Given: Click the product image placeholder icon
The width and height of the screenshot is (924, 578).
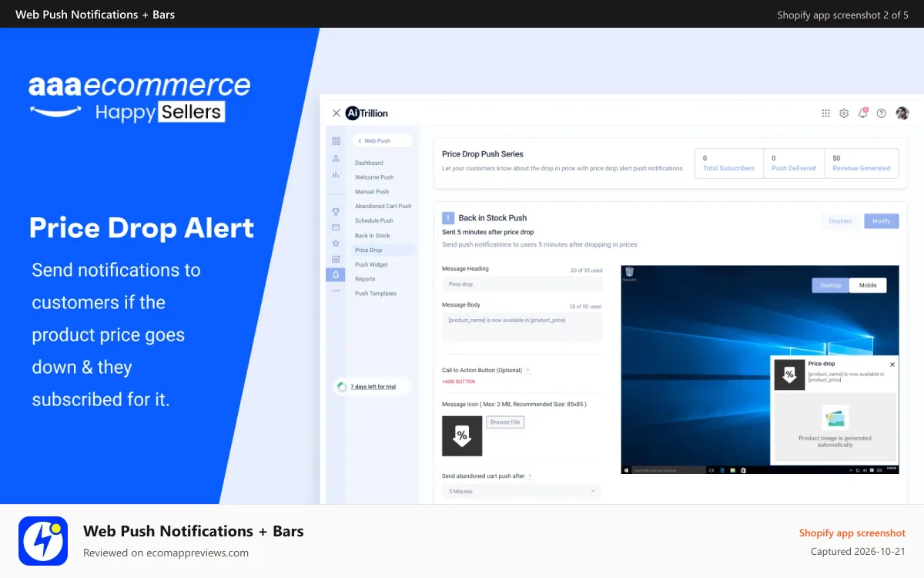Looking at the screenshot, I should tap(835, 418).
